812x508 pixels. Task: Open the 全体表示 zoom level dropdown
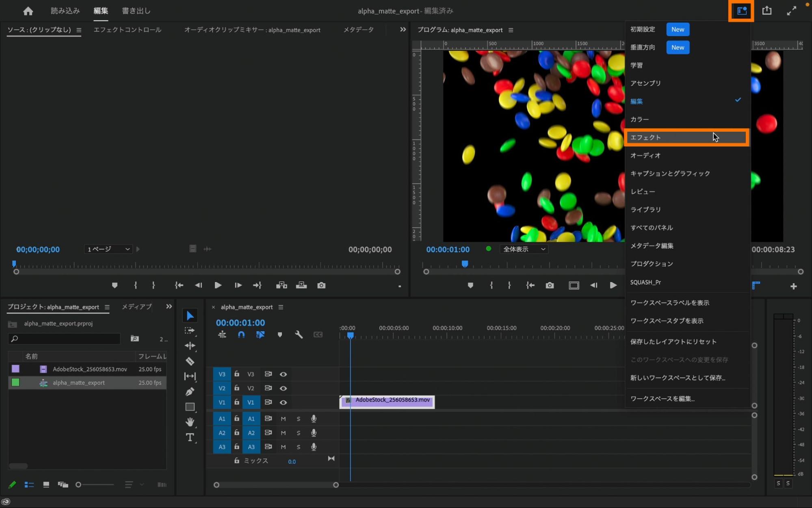524,249
